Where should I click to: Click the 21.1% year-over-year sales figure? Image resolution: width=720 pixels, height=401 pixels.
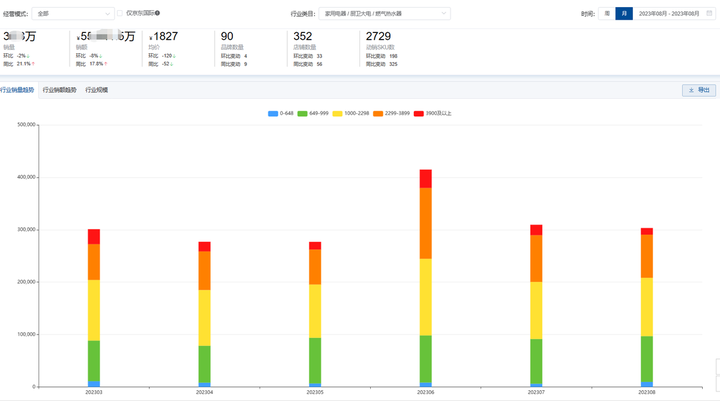pyautogui.click(x=24, y=64)
